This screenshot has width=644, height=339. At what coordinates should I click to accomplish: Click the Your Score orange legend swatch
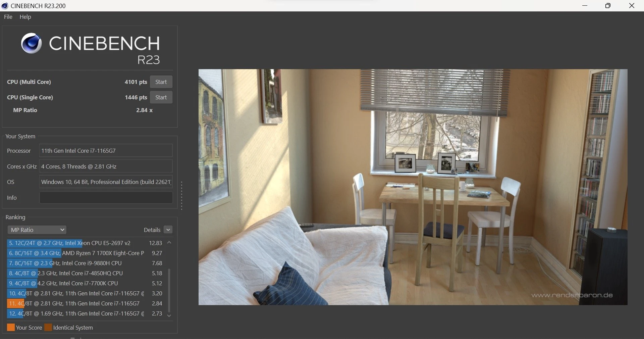tap(11, 327)
